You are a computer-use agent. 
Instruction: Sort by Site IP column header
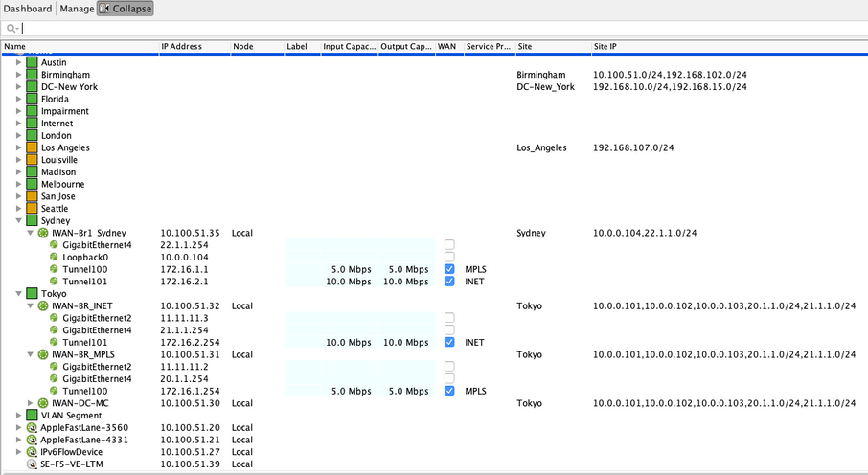[730, 47]
